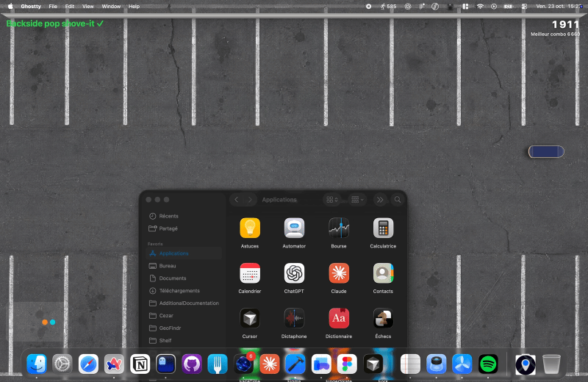The width and height of the screenshot is (588, 382).
Task: Open the Calculatrice app icon
Action: 383,228
